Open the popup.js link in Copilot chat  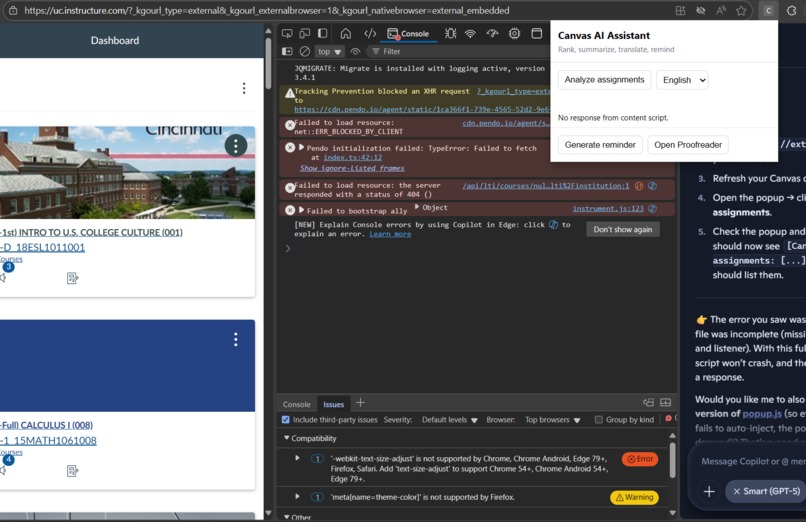(x=762, y=414)
